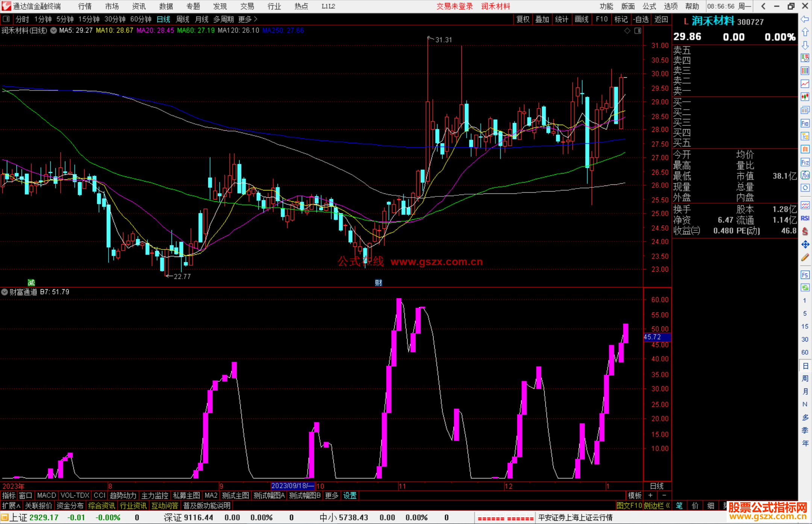Click the candlestick chart sidebar icon

point(805,97)
